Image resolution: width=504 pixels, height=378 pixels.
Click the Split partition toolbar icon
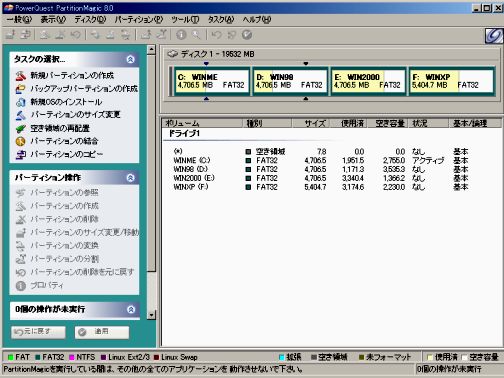162,35
